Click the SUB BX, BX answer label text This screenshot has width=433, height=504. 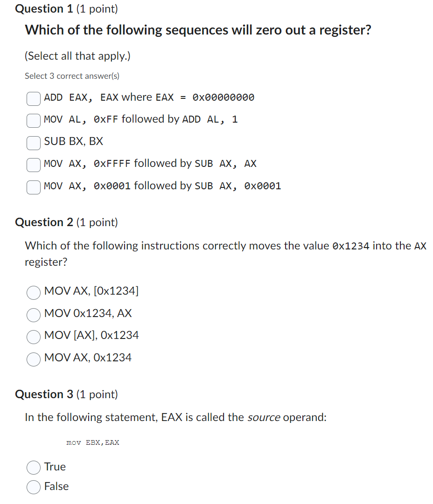[x=73, y=141]
